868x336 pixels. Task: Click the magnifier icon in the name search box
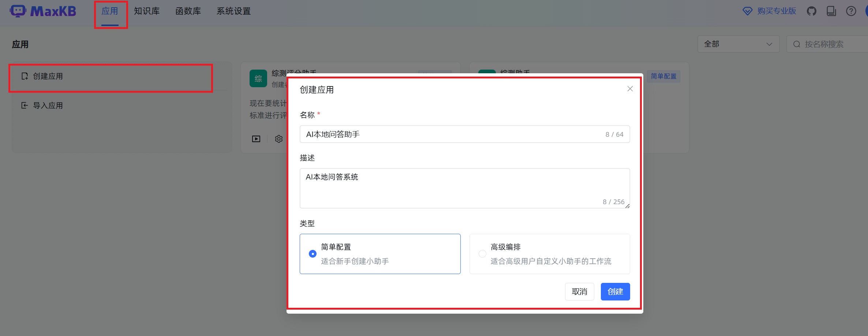(797, 44)
